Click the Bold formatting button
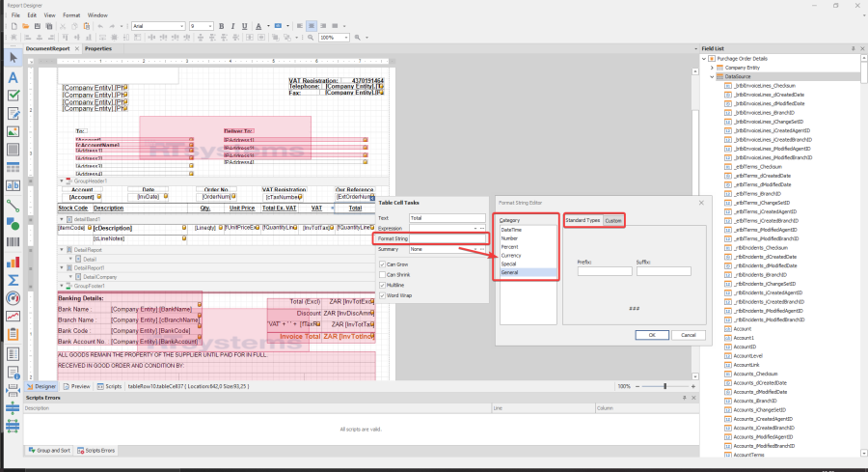868x472 pixels. click(221, 25)
